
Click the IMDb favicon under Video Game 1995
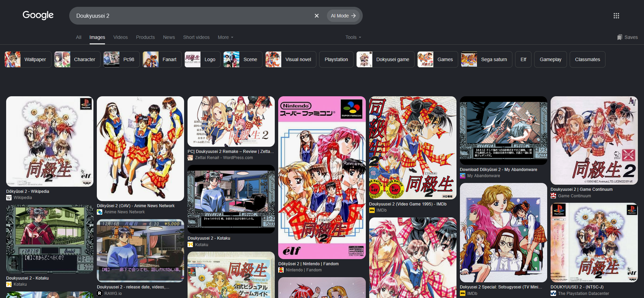[372, 210]
